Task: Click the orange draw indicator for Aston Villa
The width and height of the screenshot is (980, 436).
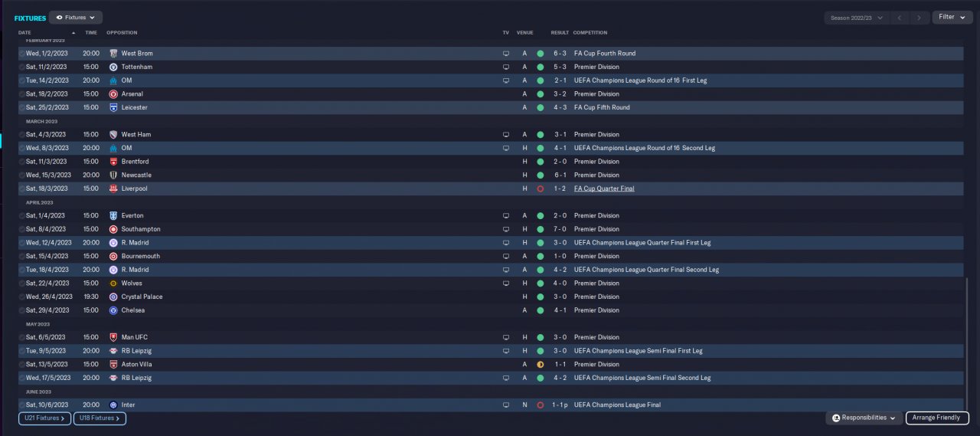Action: click(540, 365)
